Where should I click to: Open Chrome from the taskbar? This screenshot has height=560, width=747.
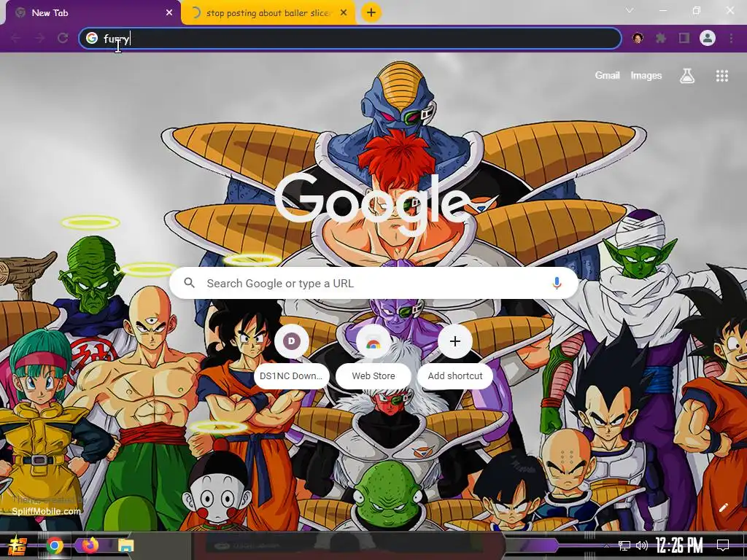click(54, 545)
